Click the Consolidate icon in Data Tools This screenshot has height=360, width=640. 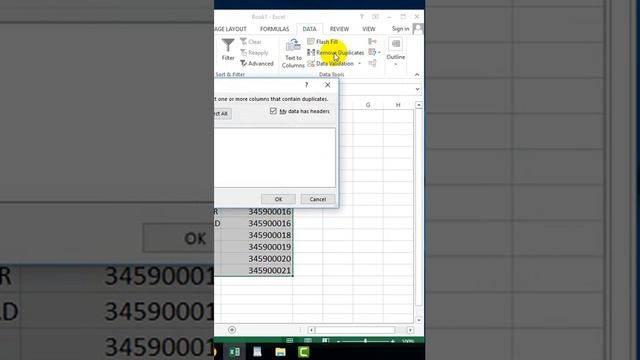pyautogui.click(x=372, y=41)
